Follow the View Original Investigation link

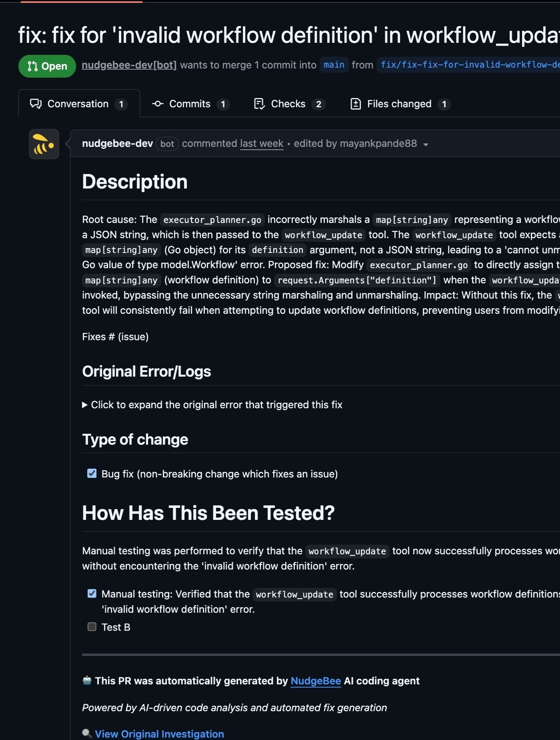tap(159, 734)
